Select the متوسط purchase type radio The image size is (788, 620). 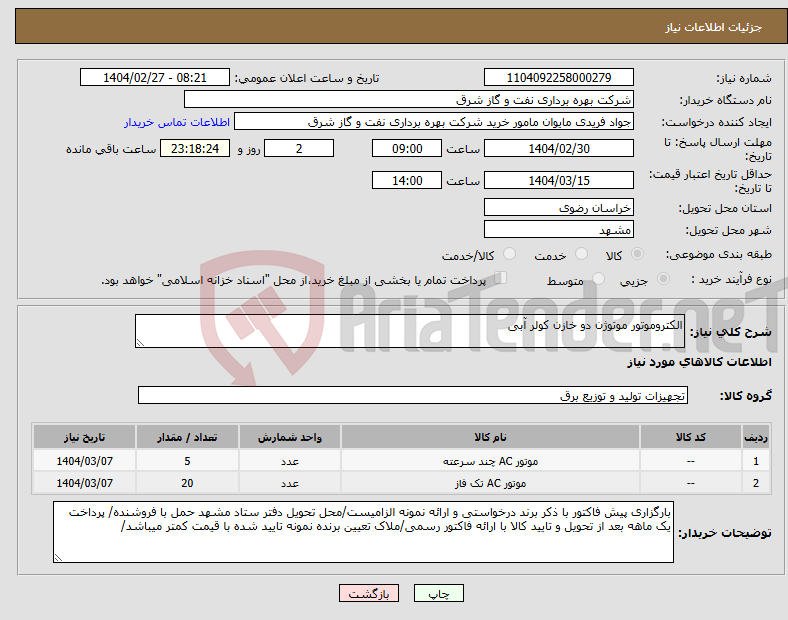click(x=598, y=278)
